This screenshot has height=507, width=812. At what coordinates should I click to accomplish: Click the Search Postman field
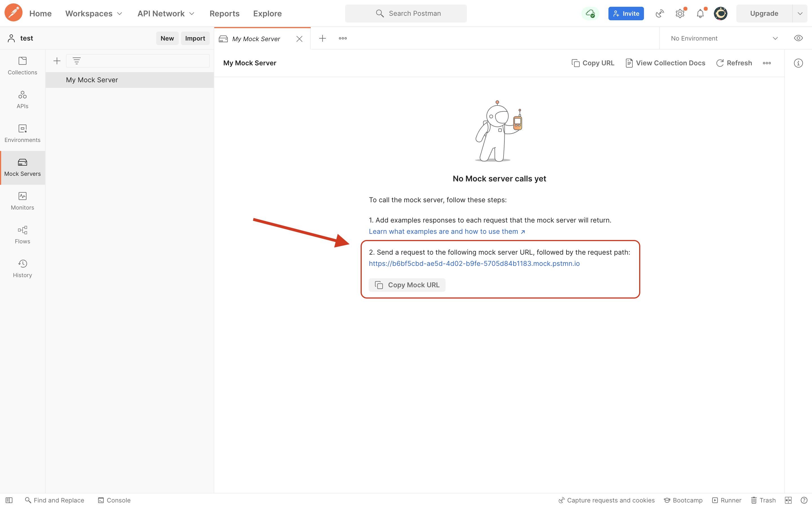pyautogui.click(x=406, y=14)
